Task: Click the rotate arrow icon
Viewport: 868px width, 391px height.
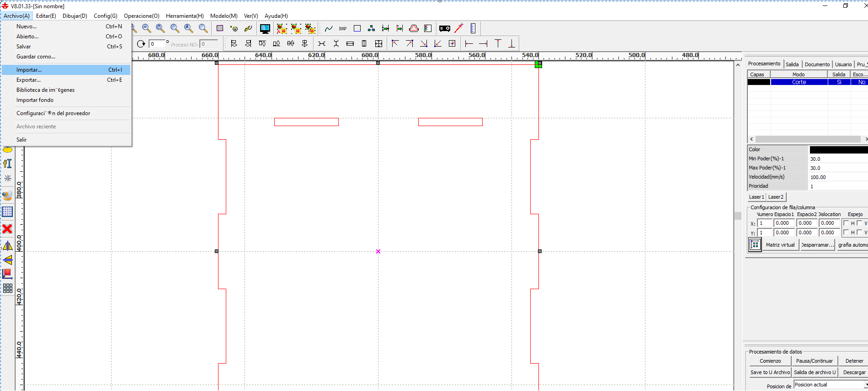Action: coord(141,44)
